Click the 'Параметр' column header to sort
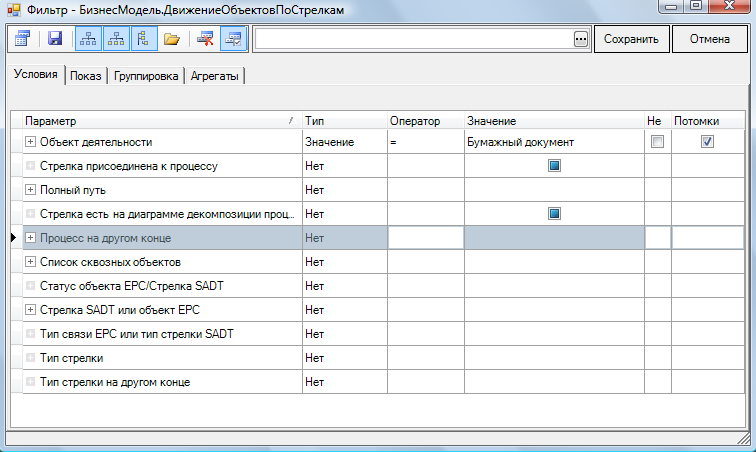Image resolution: width=756 pixels, height=452 pixels. pos(160,120)
